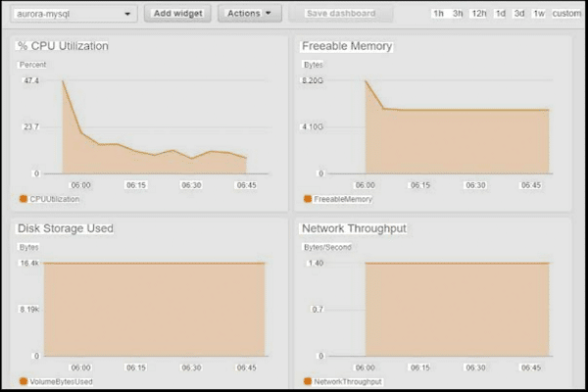Click the Save dashboard button
This screenshot has width=588, height=392.
(x=341, y=14)
